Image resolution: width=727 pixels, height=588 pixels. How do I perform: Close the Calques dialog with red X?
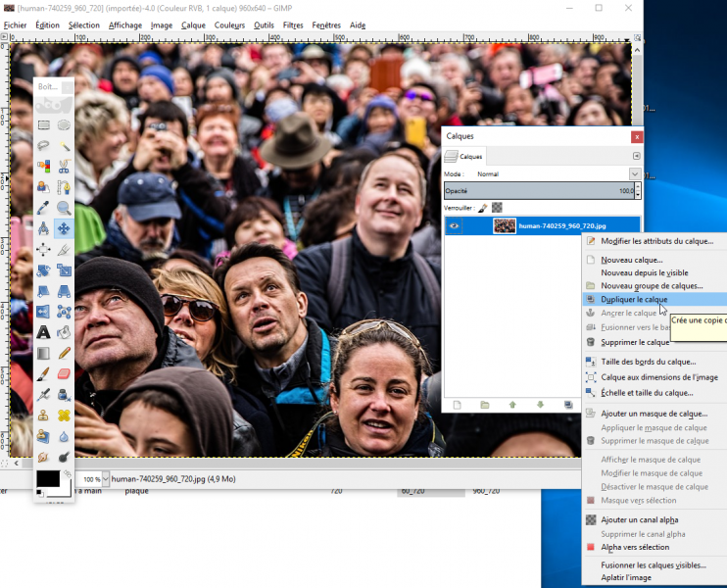pos(637,137)
